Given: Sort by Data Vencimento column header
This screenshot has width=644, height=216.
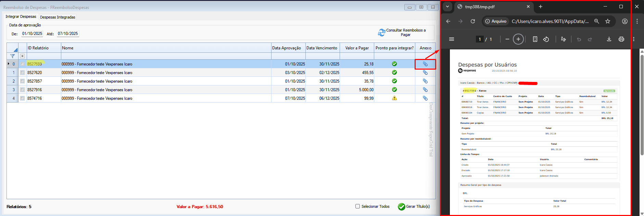Looking at the screenshot, I should pos(323,48).
